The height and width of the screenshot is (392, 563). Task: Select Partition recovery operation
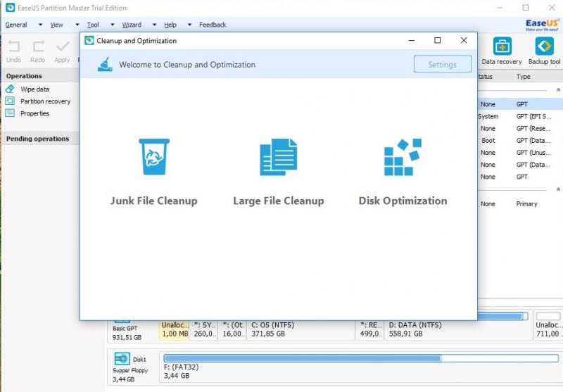45,101
